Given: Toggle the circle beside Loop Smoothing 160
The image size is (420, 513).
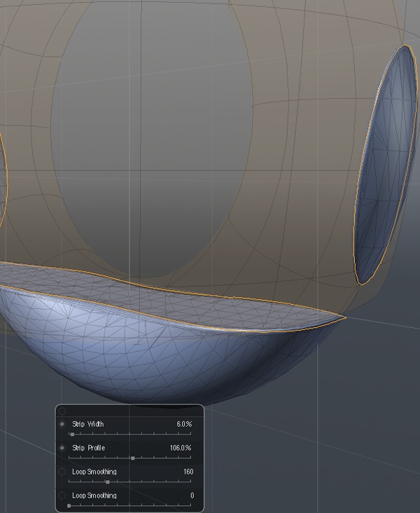Looking at the screenshot, I should tap(62, 472).
